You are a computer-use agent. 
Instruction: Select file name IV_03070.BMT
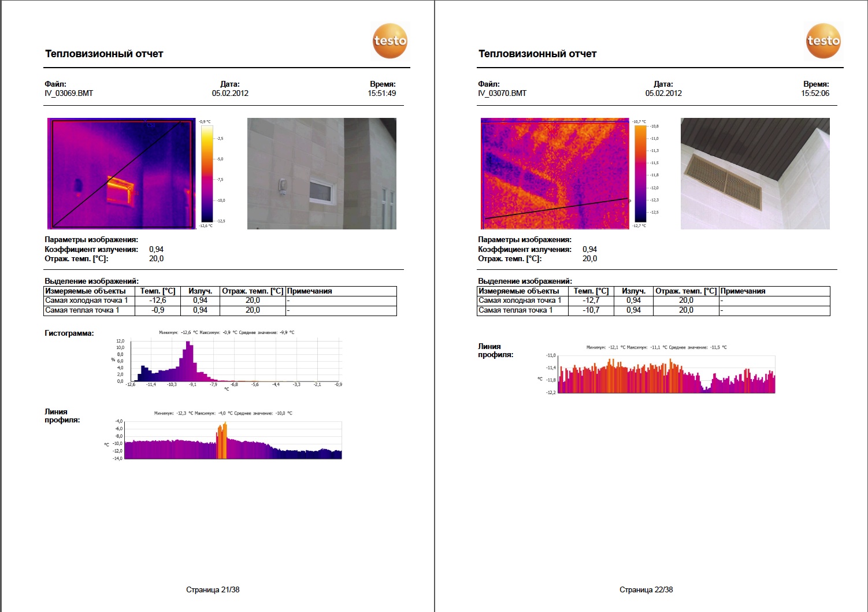coord(502,93)
